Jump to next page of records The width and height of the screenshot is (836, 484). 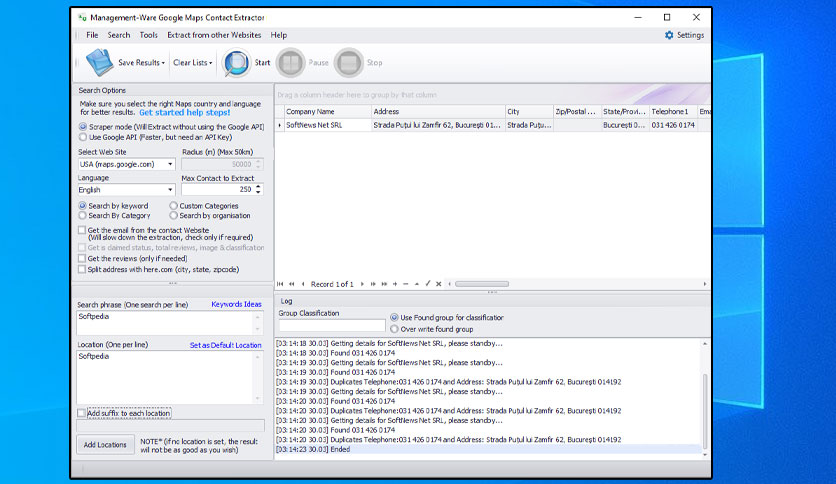(373, 284)
